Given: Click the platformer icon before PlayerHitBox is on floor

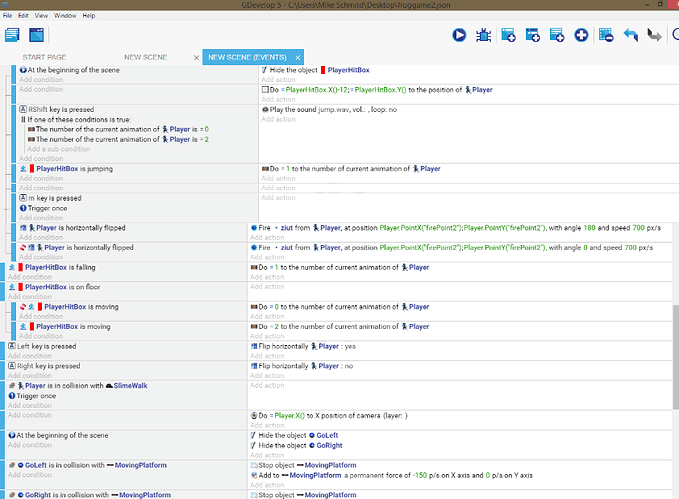Looking at the screenshot, I should [12, 287].
